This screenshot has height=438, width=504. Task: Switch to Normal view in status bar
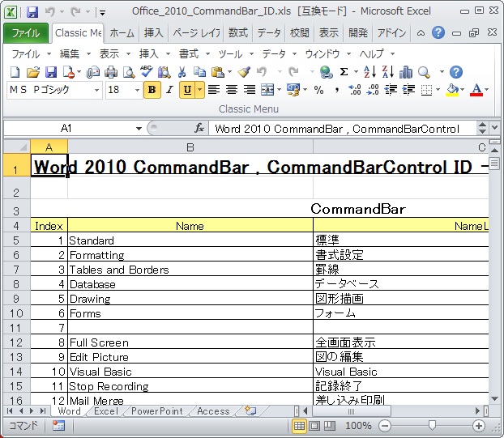tap(299, 426)
